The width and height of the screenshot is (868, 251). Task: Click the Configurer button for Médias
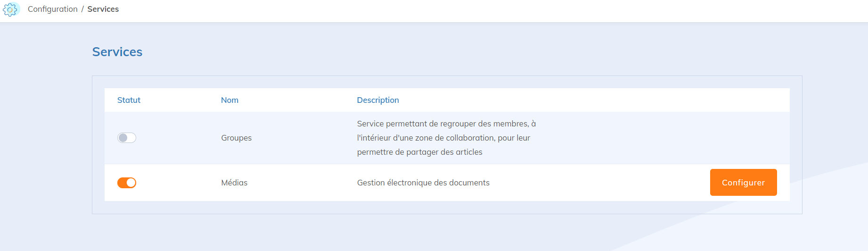pos(743,183)
